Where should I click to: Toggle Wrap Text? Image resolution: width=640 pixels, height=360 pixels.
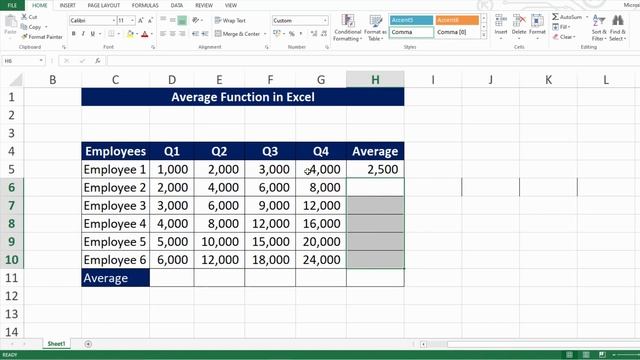[x=230, y=20]
